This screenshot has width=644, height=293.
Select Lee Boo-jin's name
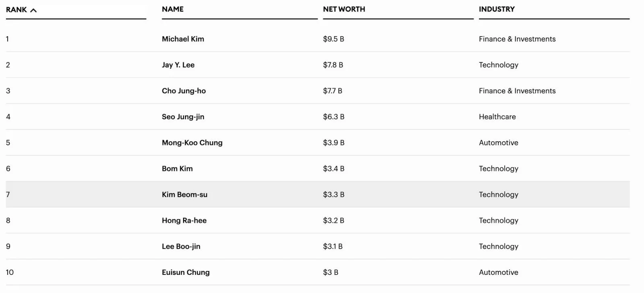181,246
